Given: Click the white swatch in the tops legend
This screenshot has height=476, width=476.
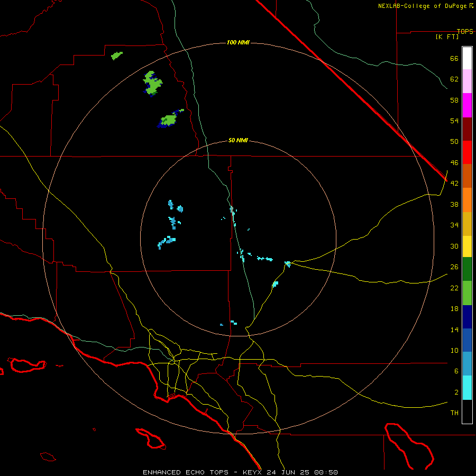Looking at the screenshot, I should (x=467, y=58).
